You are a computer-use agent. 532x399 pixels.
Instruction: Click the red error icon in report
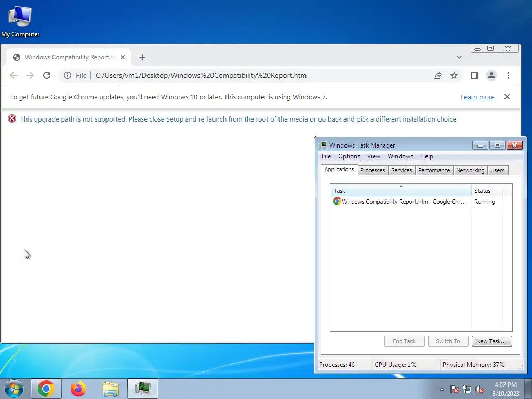click(12, 119)
